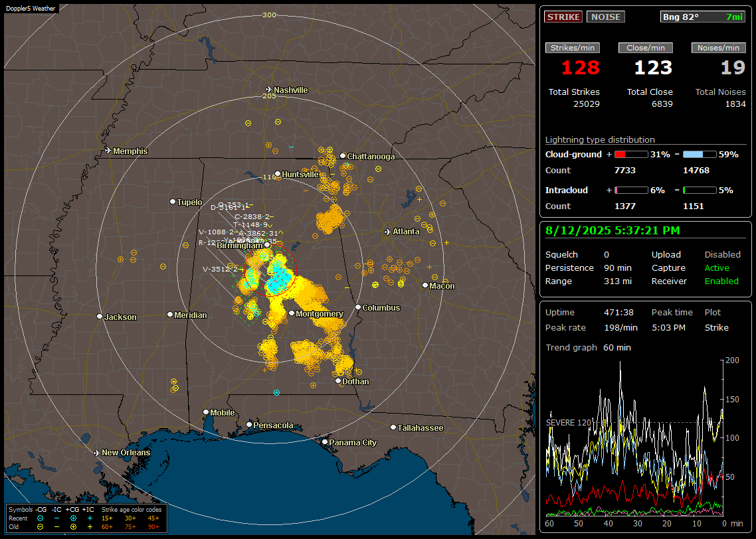Select the Huntsville city marker dot
756x539 pixels.
(278, 174)
